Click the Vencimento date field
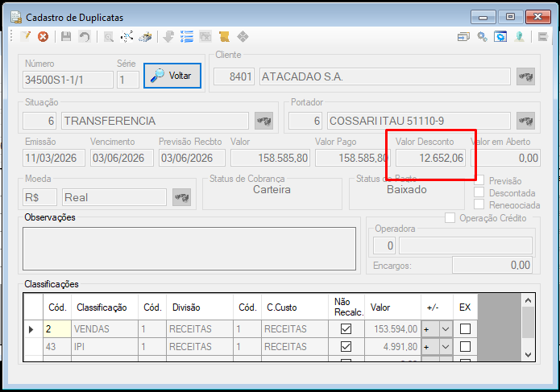 pyautogui.click(x=122, y=158)
